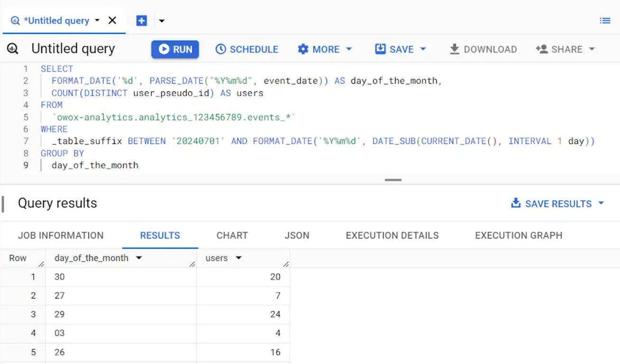Expand the MORE settings menu
The image size is (620, 364).
[x=325, y=49]
